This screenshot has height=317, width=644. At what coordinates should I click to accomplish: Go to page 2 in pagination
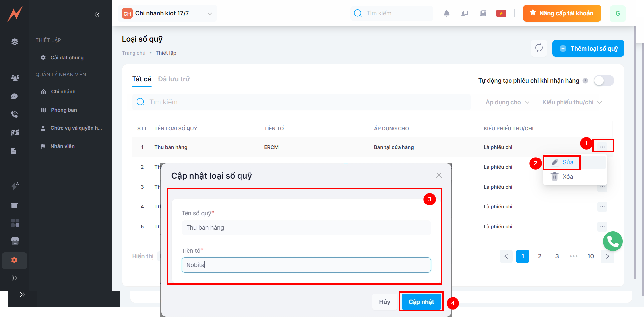click(540, 256)
